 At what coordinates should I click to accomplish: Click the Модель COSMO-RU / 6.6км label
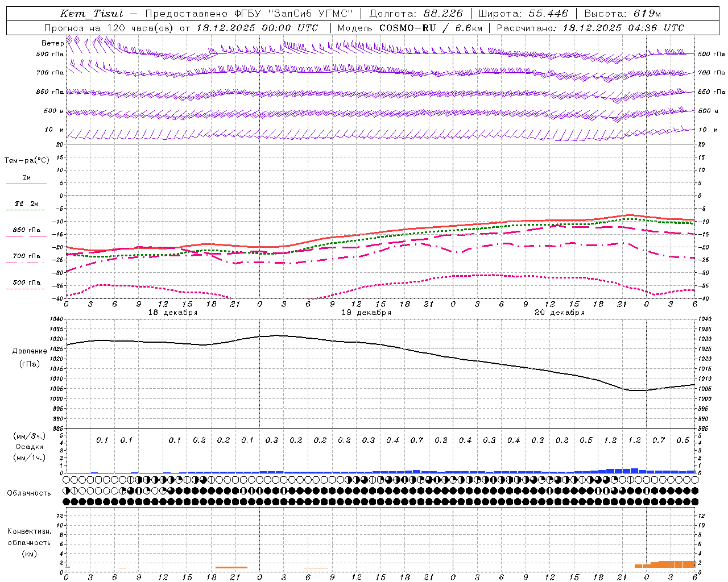click(x=409, y=28)
